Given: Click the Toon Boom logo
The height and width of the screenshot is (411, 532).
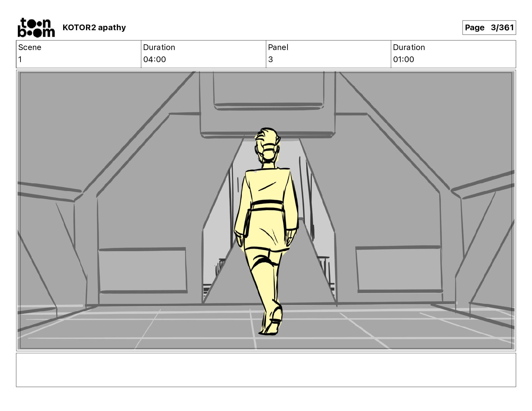Looking at the screenshot, I should 36,28.
